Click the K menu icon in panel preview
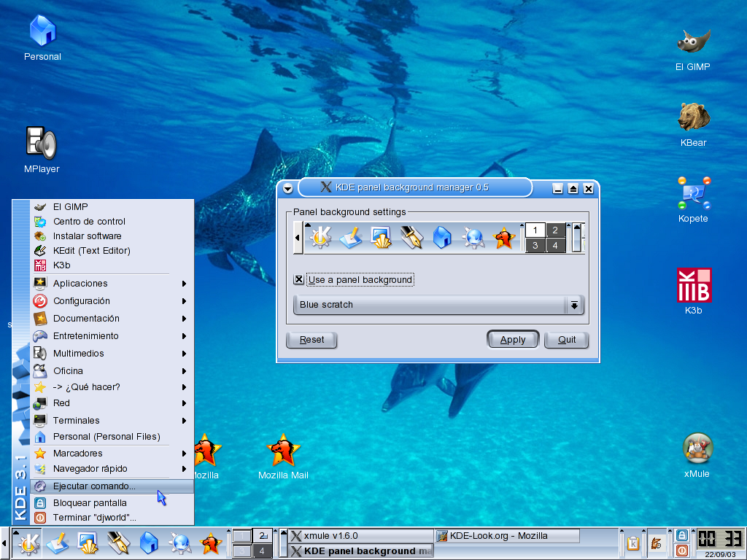The height and width of the screenshot is (560, 747). (x=320, y=238)
